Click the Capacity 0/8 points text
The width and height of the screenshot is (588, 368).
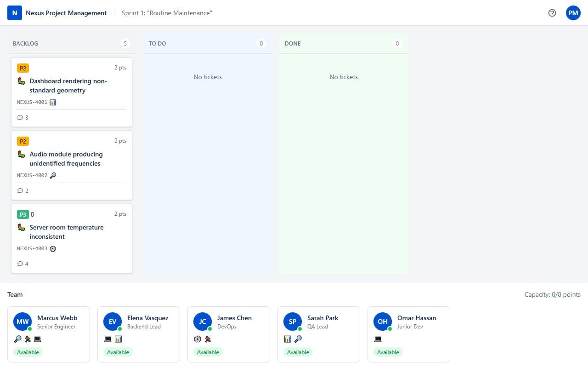(x=553, y=294)
